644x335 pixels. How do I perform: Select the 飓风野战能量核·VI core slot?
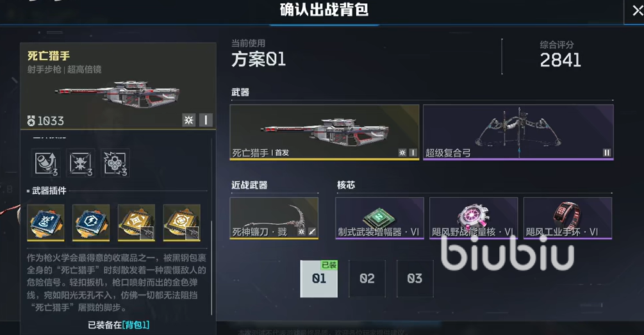pyautogui.click(x=474, y=218)
